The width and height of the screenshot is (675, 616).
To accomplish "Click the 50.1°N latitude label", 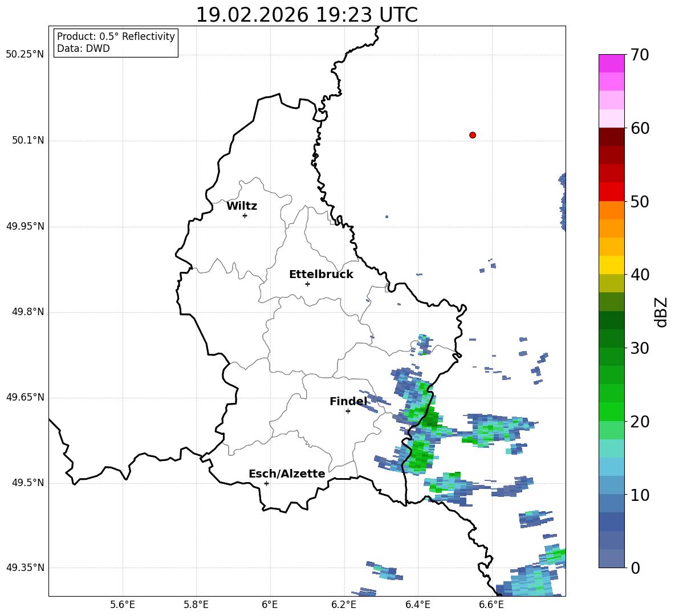I will (28, 140).
